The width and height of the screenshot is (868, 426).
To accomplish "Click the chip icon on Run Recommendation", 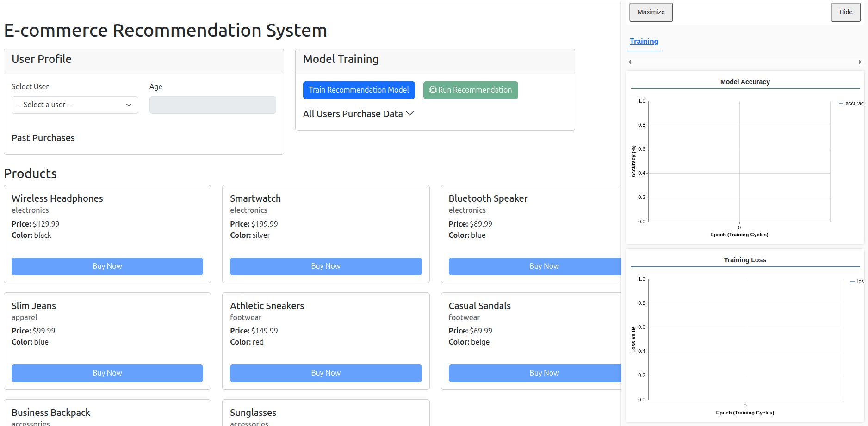I will click(x=433, y=90).
